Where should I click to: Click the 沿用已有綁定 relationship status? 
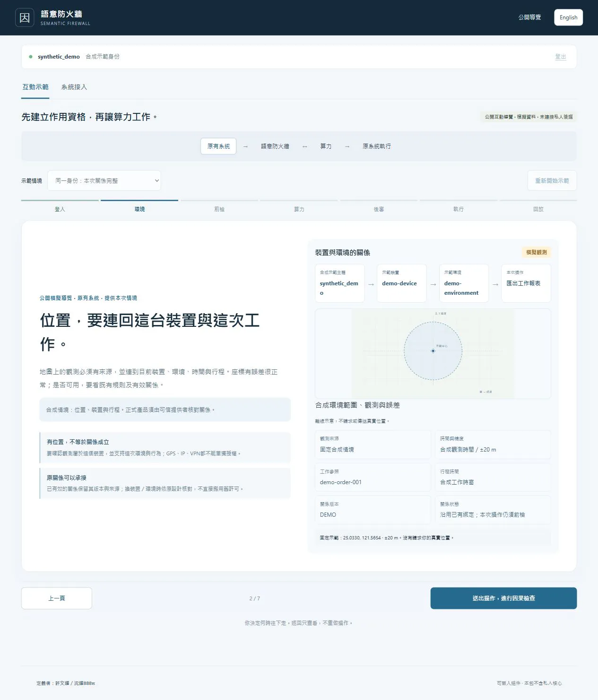(x=483, y=515)
